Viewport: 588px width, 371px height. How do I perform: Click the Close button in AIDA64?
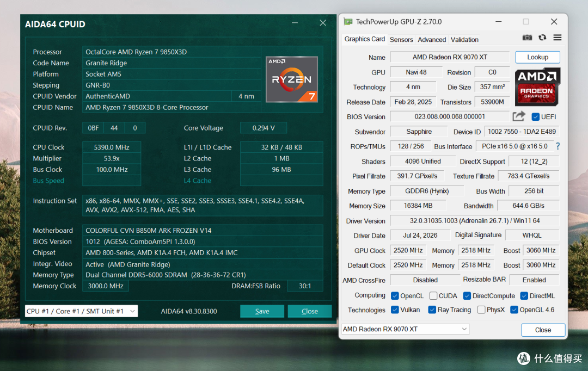pyautogui.click(x=310, y=311)
